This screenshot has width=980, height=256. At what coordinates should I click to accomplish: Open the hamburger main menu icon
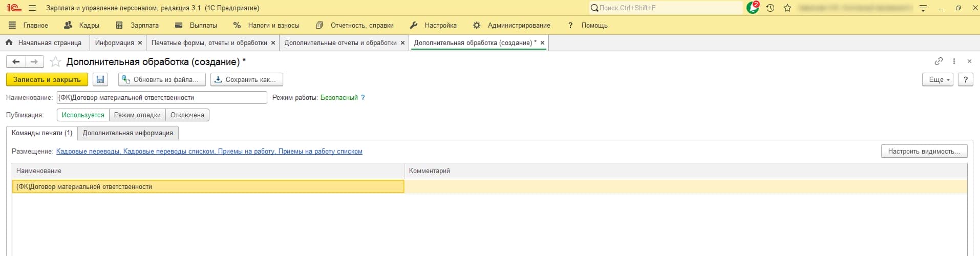tap(32, 8)
